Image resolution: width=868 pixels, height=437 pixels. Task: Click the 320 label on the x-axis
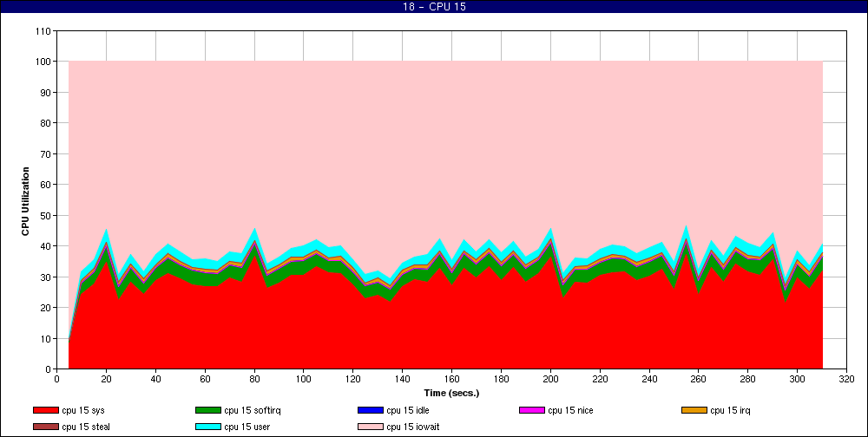(x=846, y=379)
